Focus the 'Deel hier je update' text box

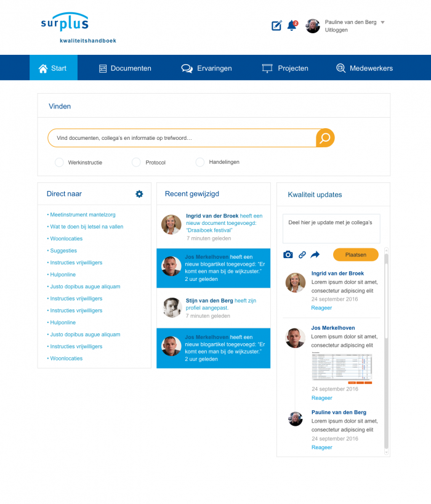331,229
